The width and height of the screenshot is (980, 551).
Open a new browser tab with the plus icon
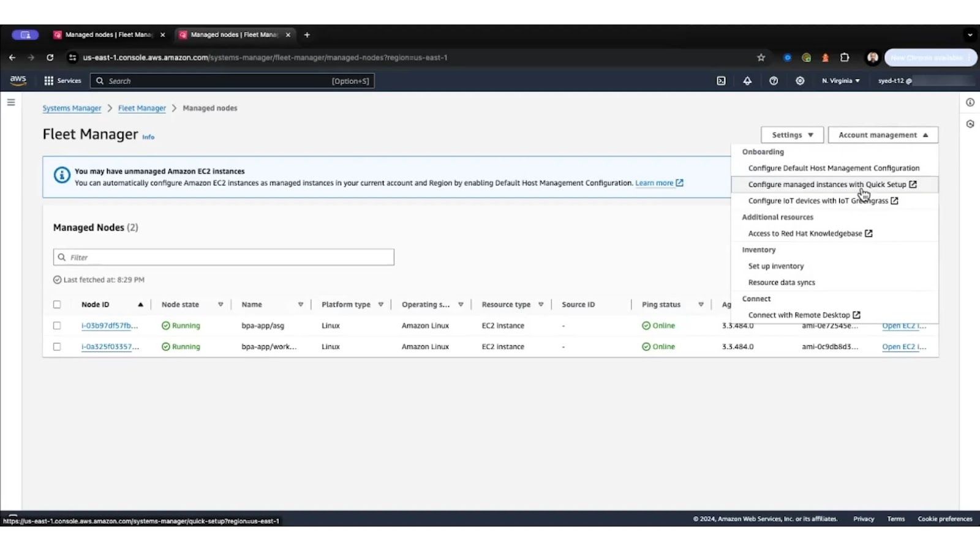click(307, 35)
